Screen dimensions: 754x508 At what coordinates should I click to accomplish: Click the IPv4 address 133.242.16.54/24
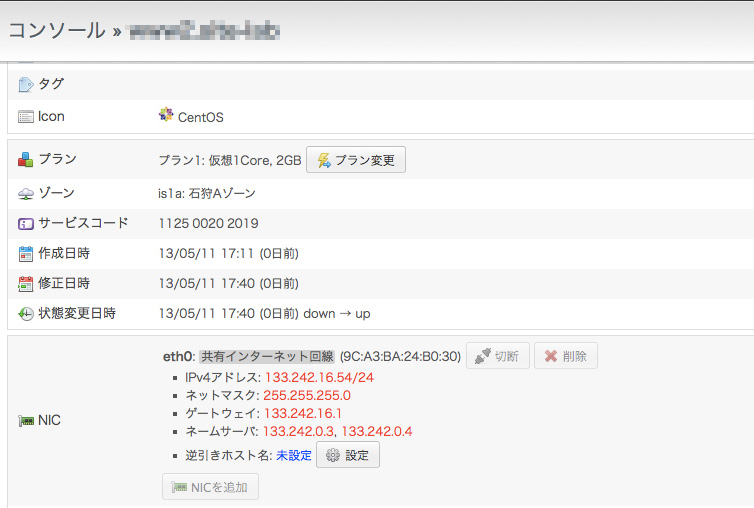(317, 377)
